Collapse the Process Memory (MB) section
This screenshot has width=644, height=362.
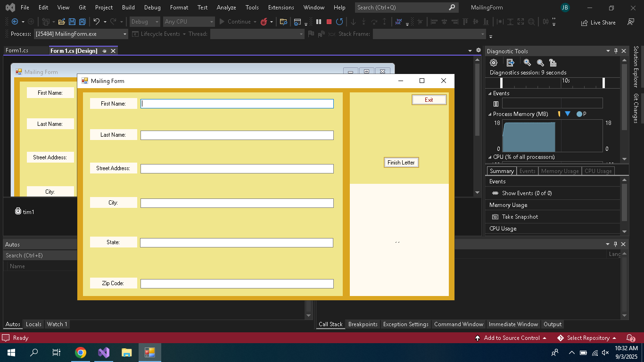489,114
